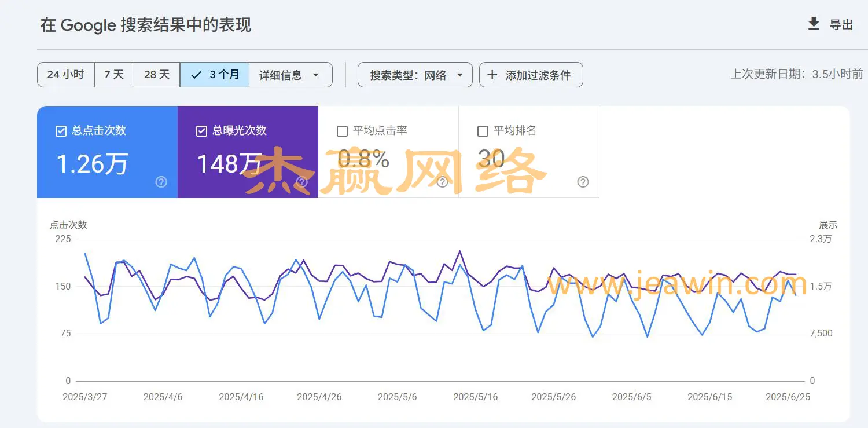This screenshot has width=868, height=428.
Task: Click the 添加过滤条件 button
Action: (x=531, y=75)
